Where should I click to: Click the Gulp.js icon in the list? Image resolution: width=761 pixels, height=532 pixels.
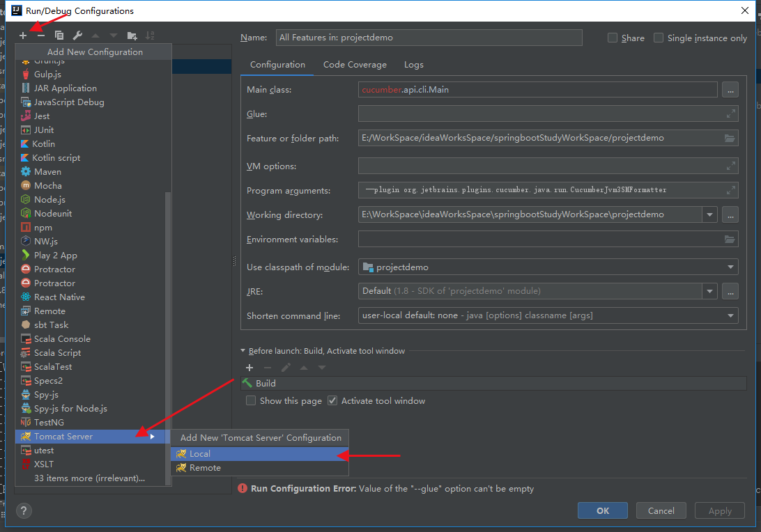[26, 75]
